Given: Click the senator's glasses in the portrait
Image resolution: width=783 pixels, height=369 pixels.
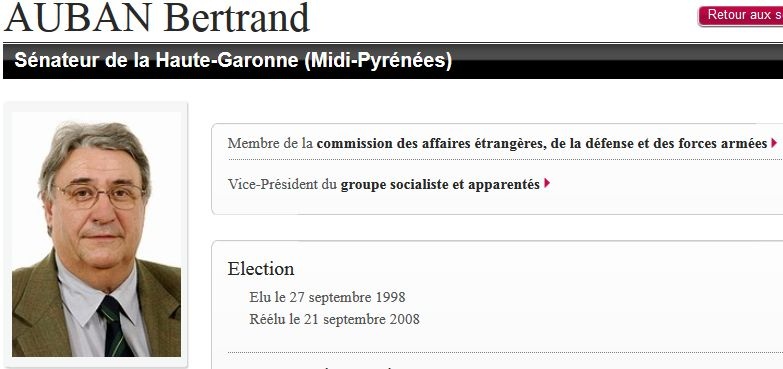Looking at the screenshot, I should 99,196.
